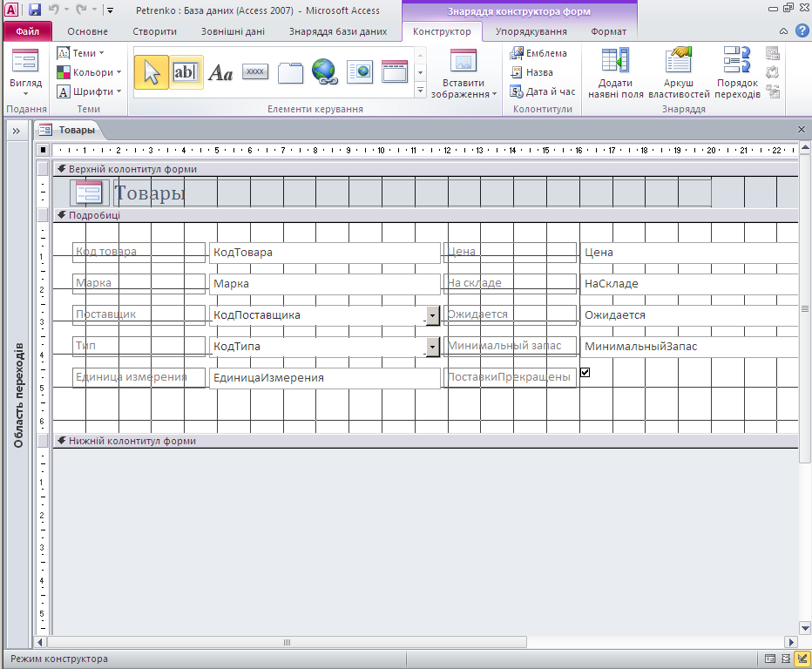
Task: Pick the Label (Aa) control
Action: point(220,72)
